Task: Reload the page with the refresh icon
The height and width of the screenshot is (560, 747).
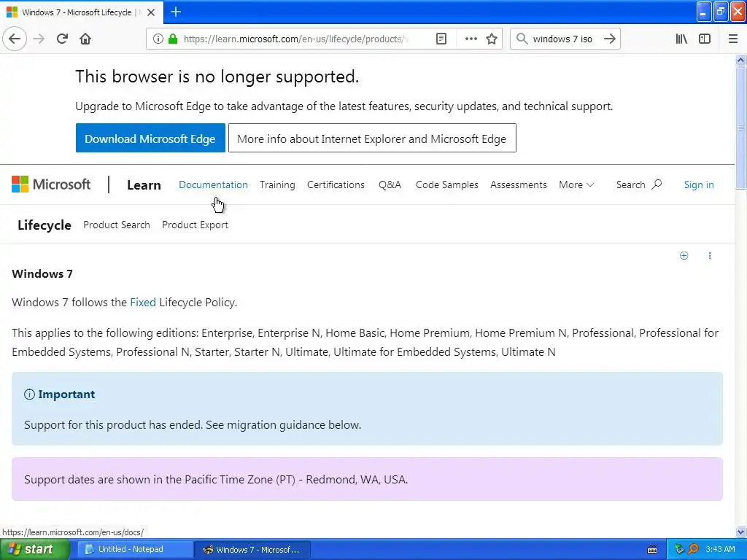Action: pos(62,39)
